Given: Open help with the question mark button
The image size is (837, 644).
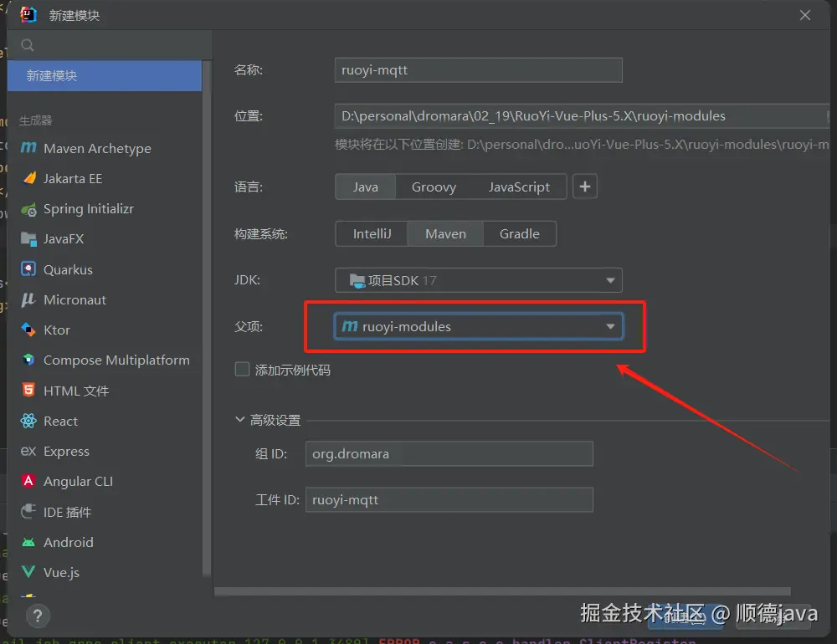Looking at the screenshot, I should [38, 616].
